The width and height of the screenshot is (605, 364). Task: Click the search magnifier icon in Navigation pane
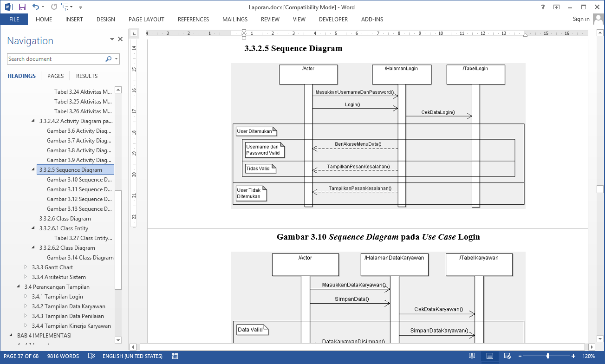pos(108,59)
